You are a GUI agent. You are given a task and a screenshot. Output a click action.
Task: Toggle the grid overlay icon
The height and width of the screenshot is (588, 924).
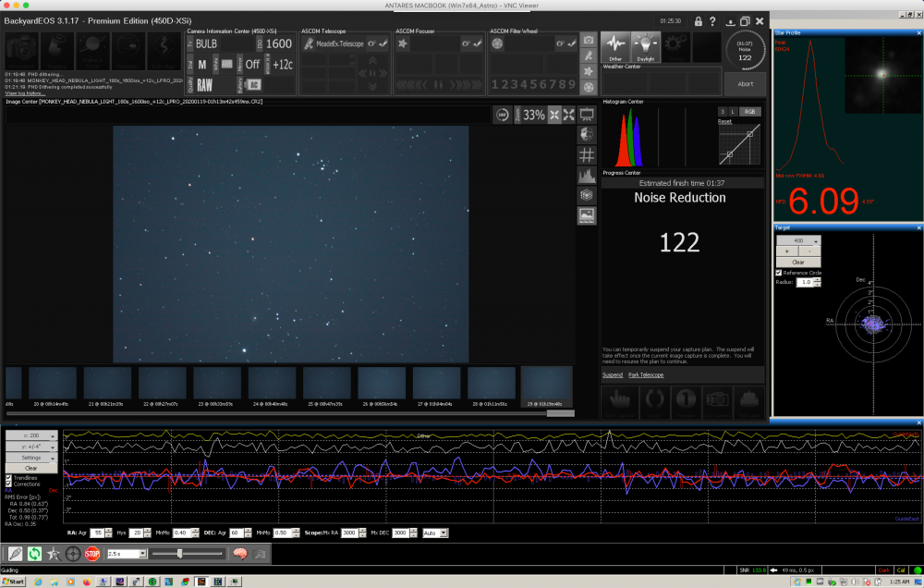pos(586,153)
